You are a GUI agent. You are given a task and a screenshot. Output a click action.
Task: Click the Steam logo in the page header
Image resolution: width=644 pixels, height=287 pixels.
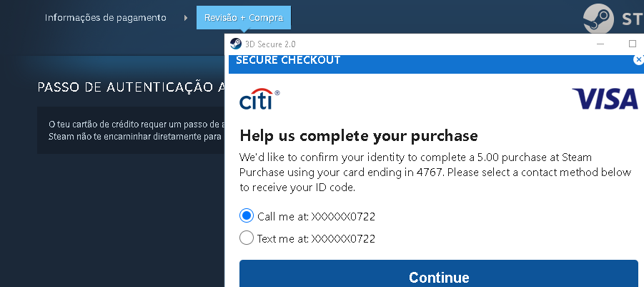pos(599,19)
